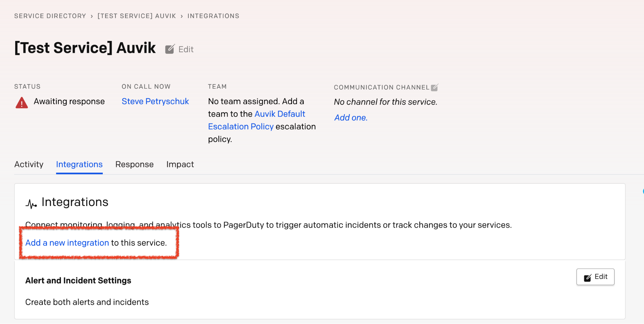Click the [Test Service] Auvik breadcrumb
Screen dimensions: 644x324
tap(137, 16)
